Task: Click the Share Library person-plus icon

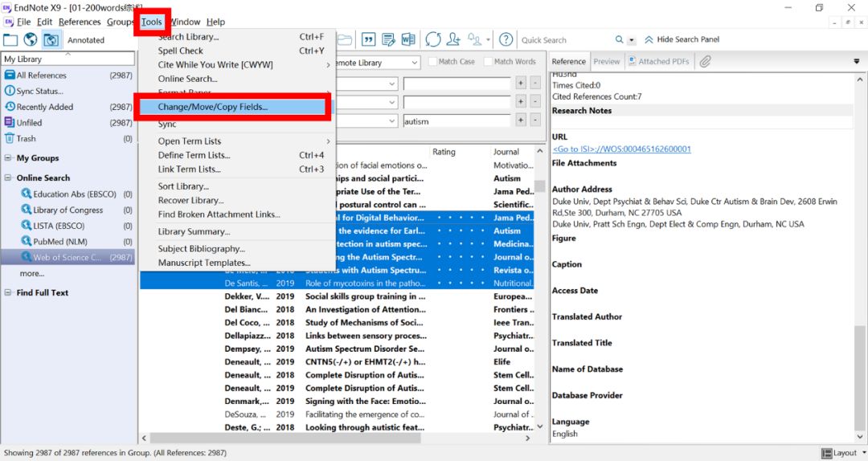Action: pos(453,39)
